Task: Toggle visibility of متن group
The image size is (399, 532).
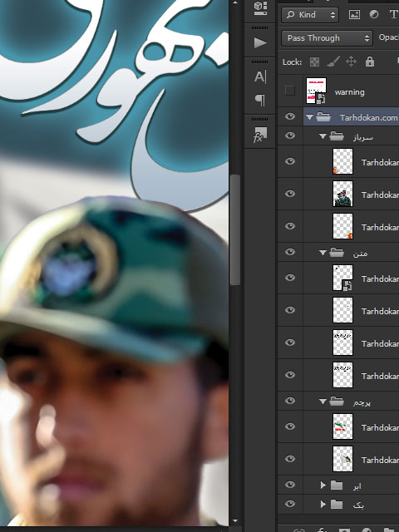Action: [290, 252]
